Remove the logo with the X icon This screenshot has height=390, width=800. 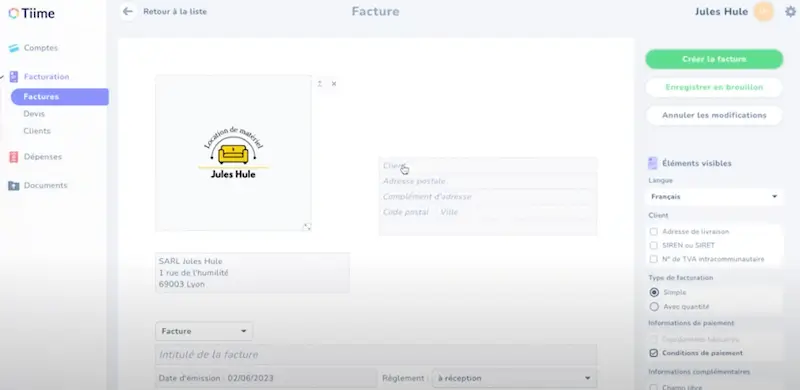[x=334, y=84]
